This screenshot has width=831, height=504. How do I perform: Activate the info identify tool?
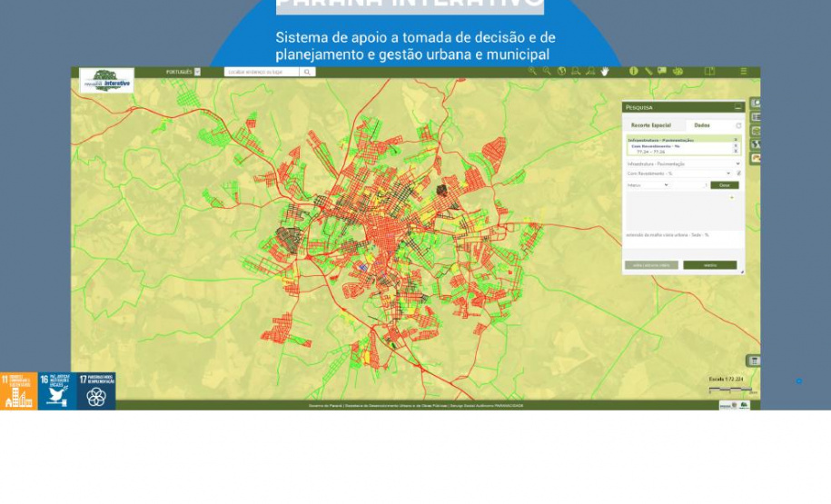click(634, 71)
